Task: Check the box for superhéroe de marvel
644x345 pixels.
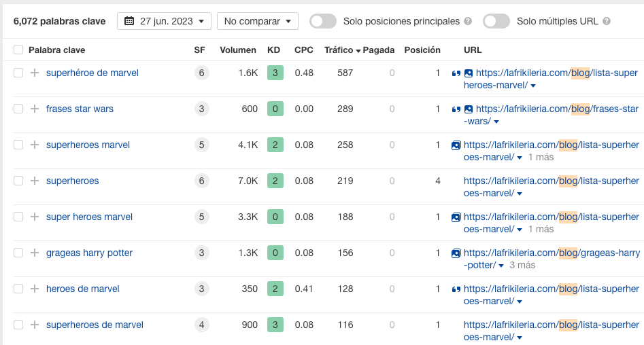Action: point(18,73)
